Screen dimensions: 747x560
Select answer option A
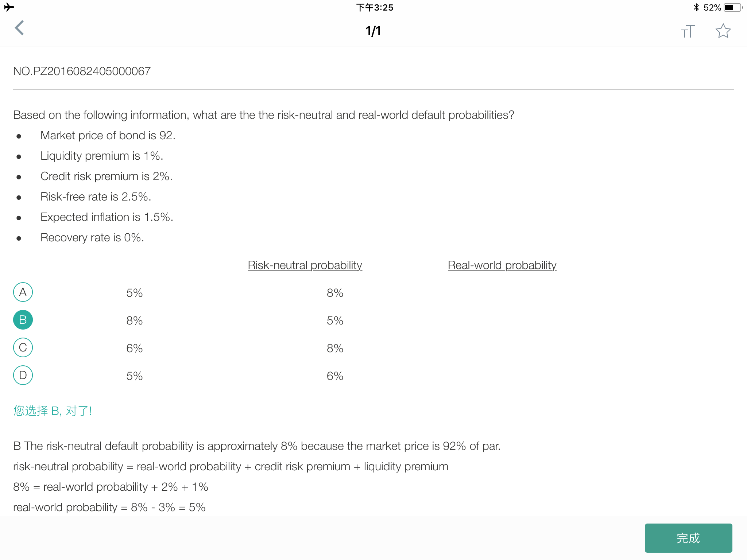pos(23,292)
